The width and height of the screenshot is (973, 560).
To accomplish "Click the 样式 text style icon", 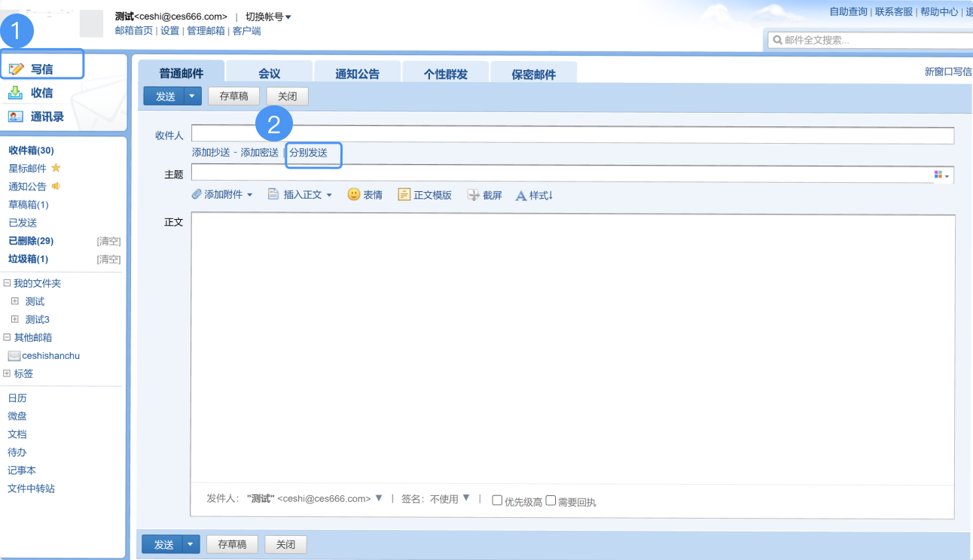I will (520, 196).
